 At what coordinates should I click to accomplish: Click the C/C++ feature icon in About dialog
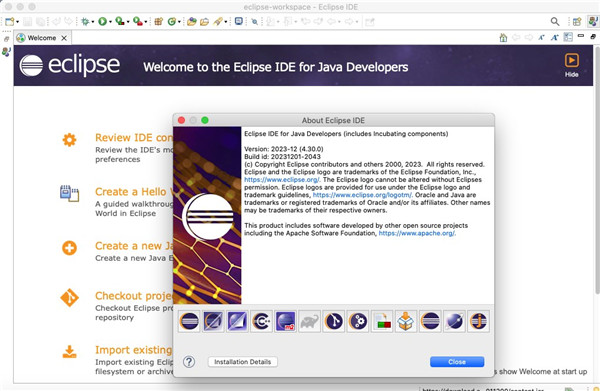pyautogui.click(x=262, y=321)
